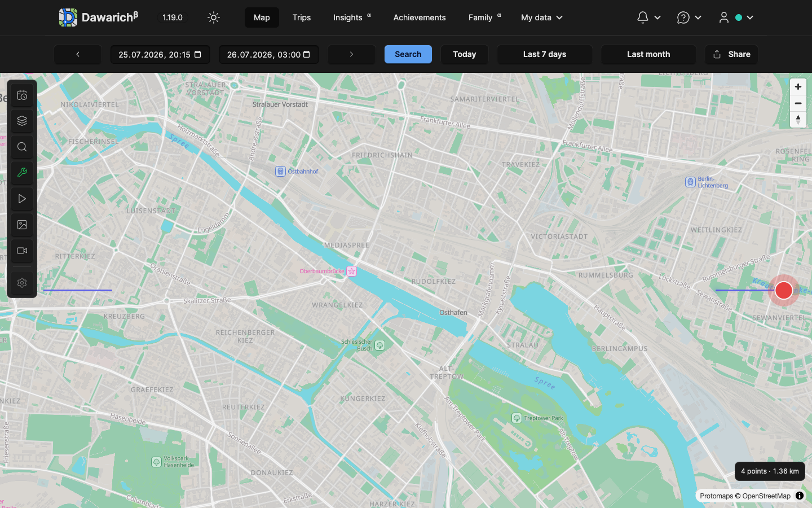
Task: Reset map bearing with the compass button
Action: click(798, 120)
